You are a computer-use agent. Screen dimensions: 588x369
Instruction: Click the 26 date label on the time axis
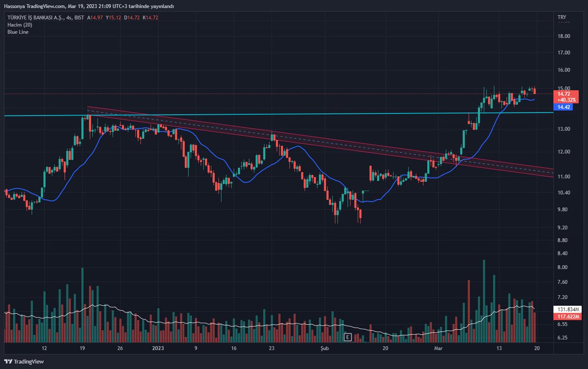pyautogui.click(x=120, y=348)
